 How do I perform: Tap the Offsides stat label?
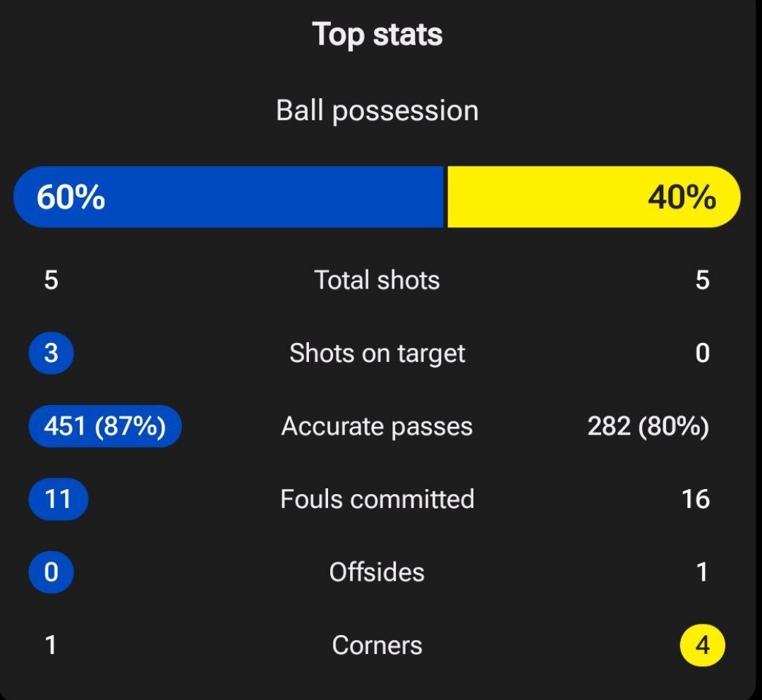(x=377, y=572)
